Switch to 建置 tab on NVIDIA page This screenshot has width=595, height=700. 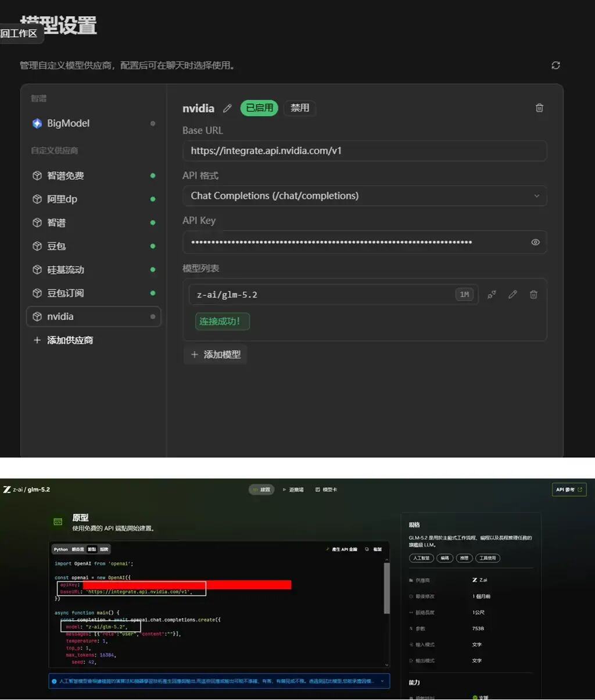tap(261, 490)
